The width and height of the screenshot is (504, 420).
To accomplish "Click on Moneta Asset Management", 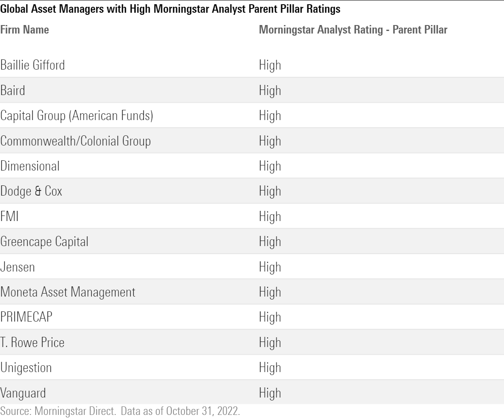I will pos(68,292).
